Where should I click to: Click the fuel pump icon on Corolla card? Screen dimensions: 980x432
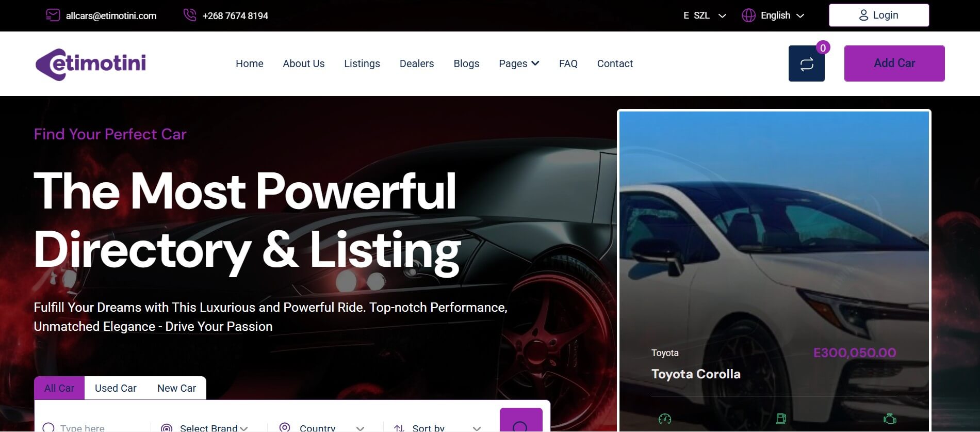pos(781,419)
